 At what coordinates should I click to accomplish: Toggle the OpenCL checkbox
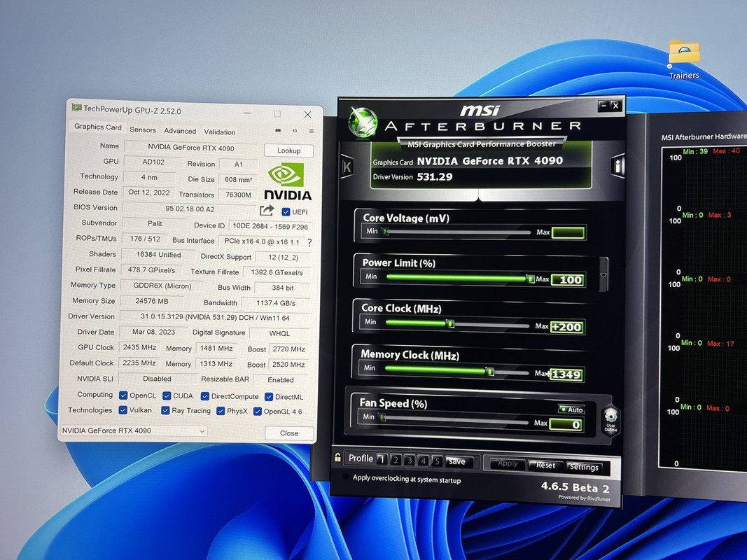click(x=123, y=395)
